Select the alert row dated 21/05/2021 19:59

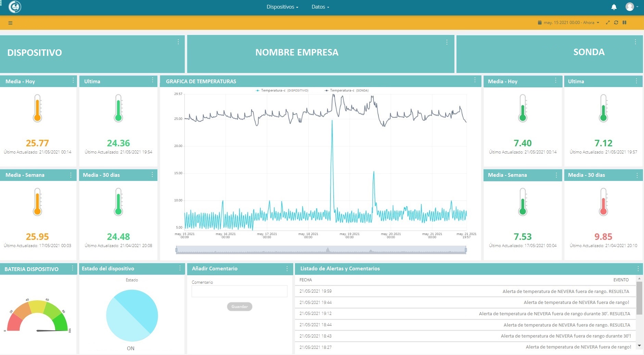click(x=465, y=291)
